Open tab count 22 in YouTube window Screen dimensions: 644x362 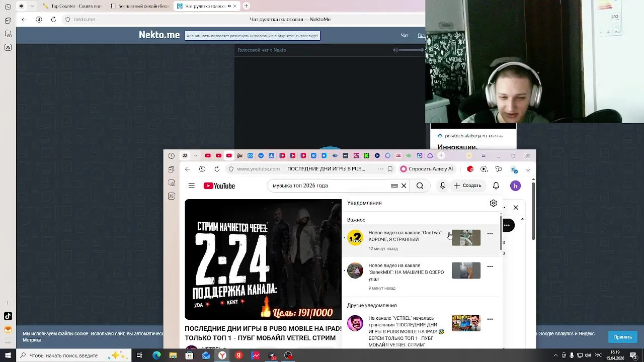pos(185,156)
